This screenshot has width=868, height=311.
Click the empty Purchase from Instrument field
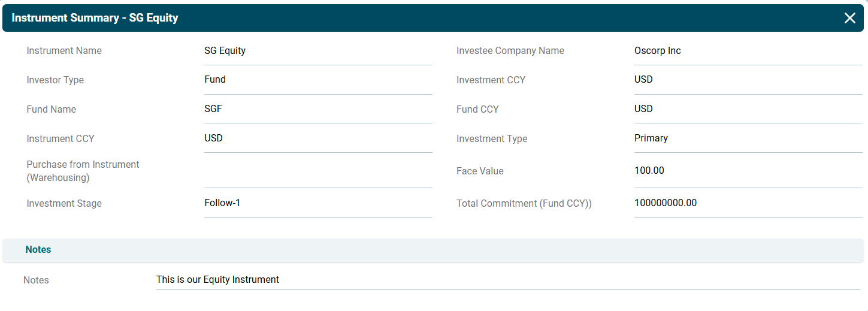pyautogui.click(x=317, y=171)
